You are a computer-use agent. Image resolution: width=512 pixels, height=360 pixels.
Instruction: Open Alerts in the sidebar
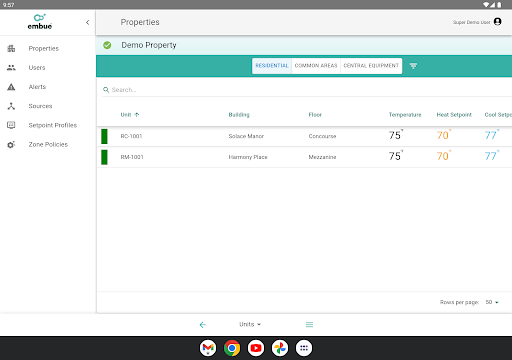(x=37, y=87)
